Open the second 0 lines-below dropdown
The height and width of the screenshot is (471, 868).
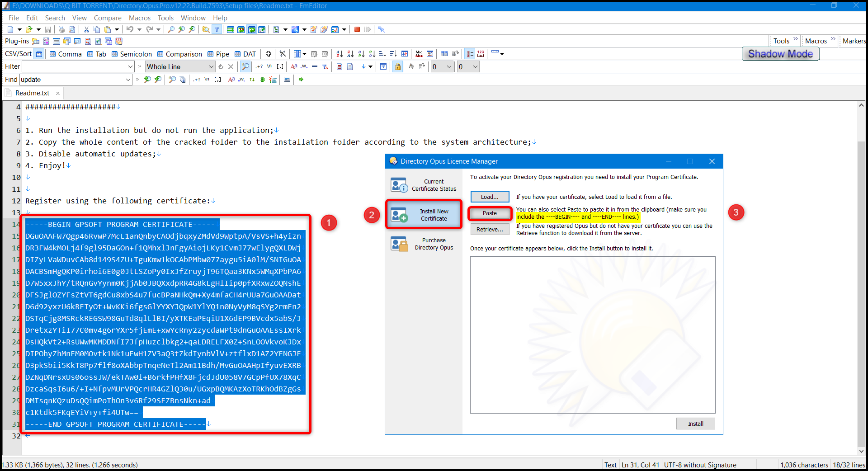tap(475, 66)
